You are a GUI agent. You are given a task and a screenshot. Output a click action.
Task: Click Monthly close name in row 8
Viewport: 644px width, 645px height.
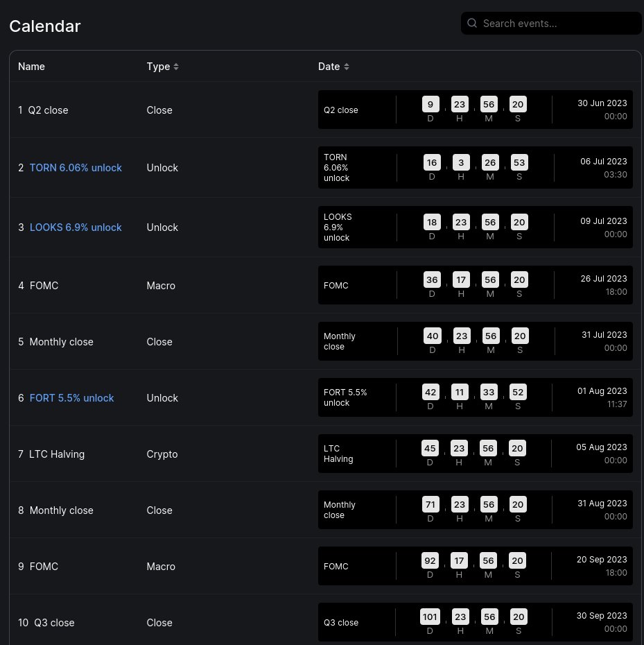[61, 510]
